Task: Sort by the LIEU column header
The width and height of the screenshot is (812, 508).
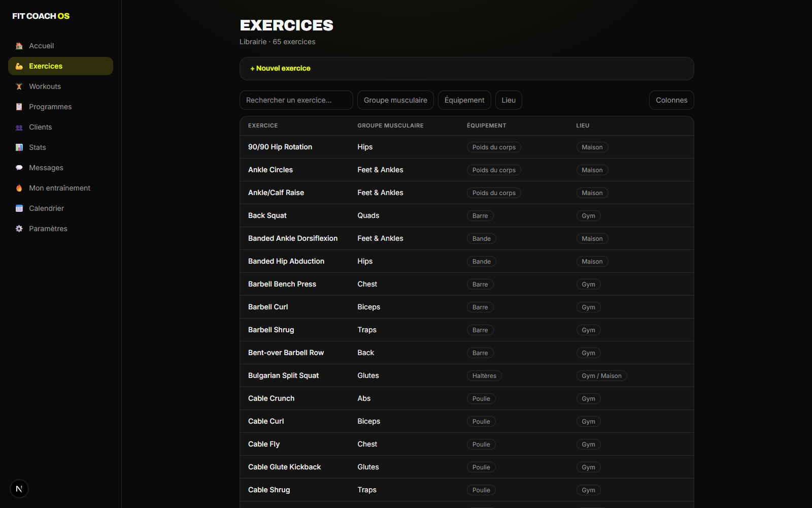Action: pos(583,125)
